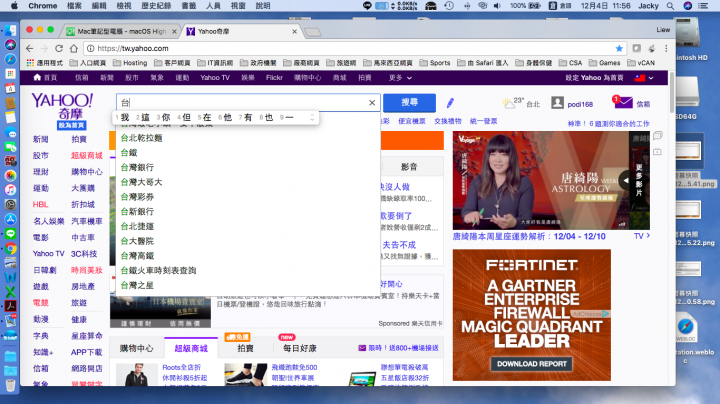Click the 設為首頁 button under logo

click(x=71, y=125)
